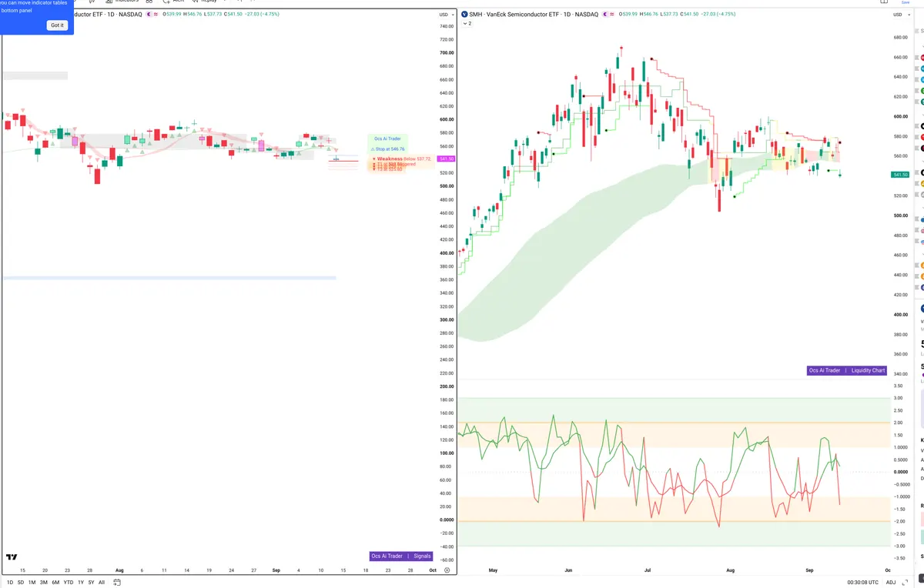Click the TradingView logo on left chart
This screenshot has height=588, width=924.
coord(12,557)
